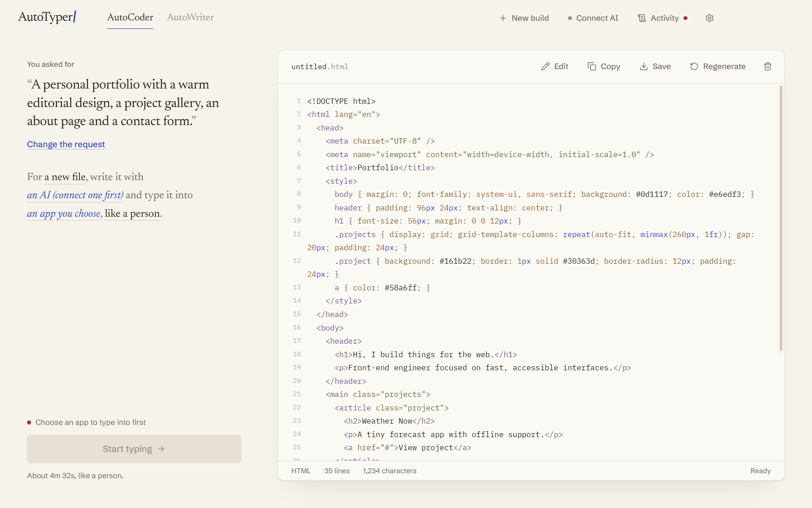Click the untitled.html file name

pos(320,67)
